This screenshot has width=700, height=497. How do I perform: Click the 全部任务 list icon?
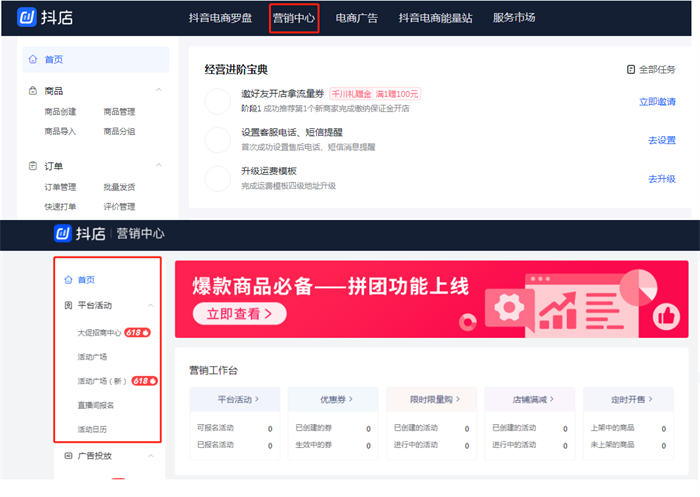(631, 69)
